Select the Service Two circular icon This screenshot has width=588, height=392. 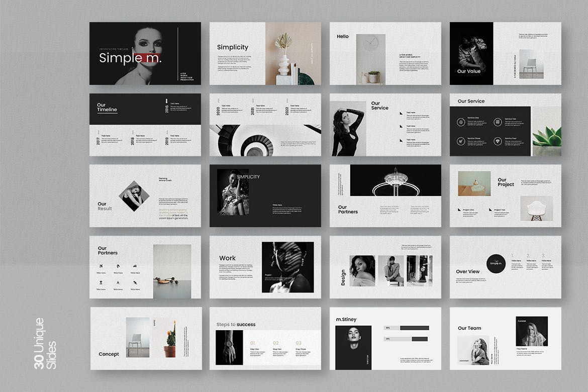pyautogui.click(x=497, y=122)
